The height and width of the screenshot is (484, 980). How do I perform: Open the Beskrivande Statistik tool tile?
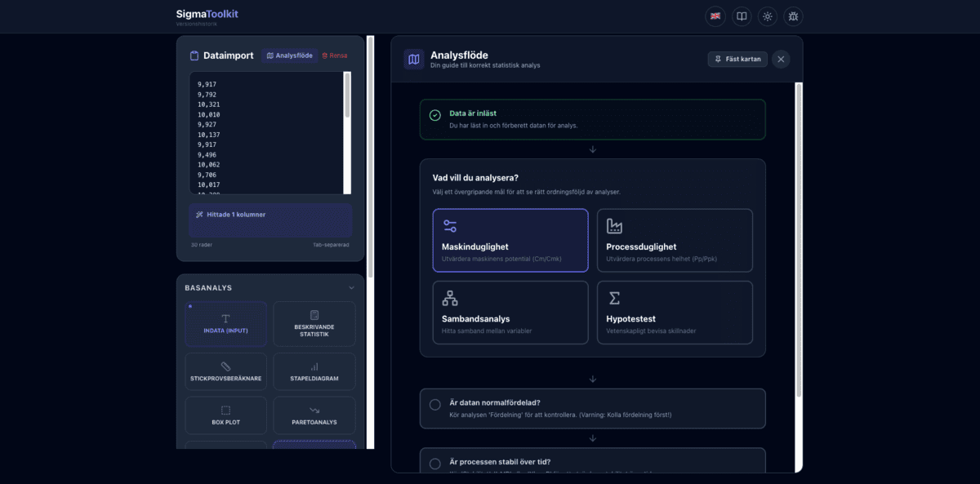tap(314, 323)
